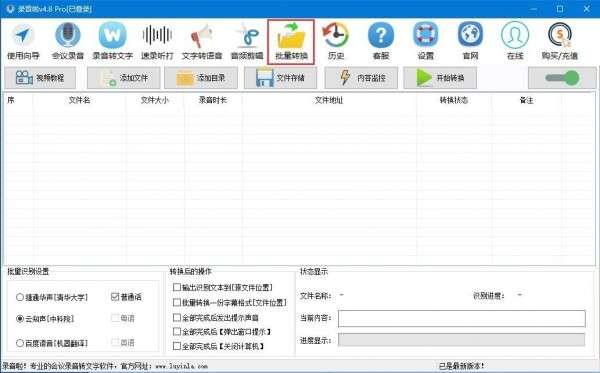Open the 使用向导 paper plane icon
Image resolution: width=600 pixels, height=373 pixels.
(23, 35)
